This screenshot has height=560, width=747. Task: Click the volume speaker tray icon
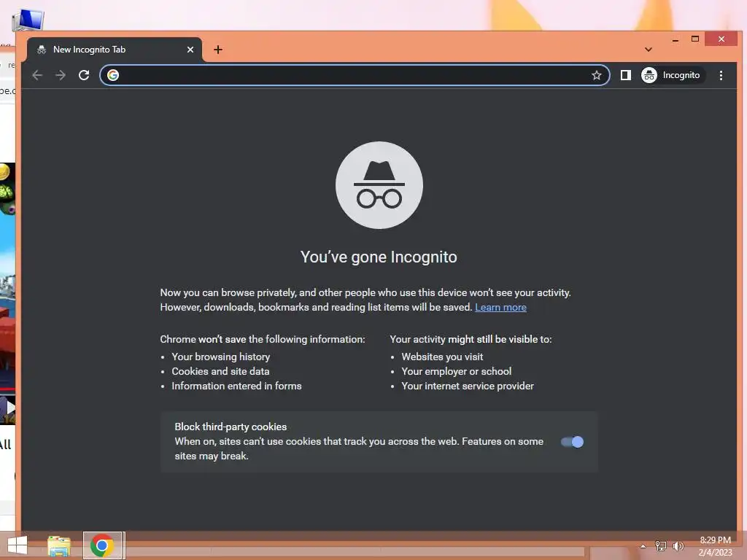pos(678,546)
